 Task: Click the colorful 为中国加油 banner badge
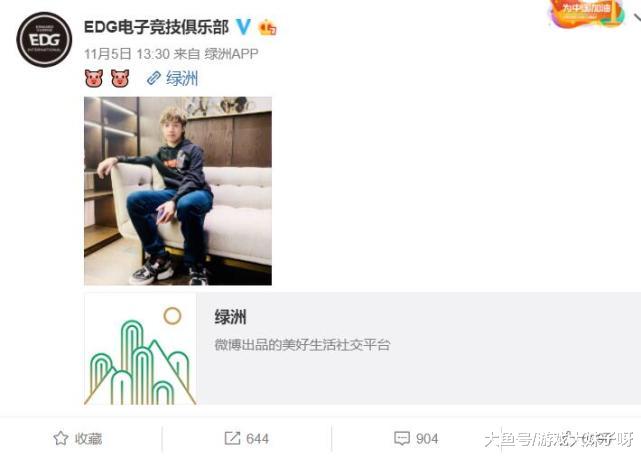tap(587, 13)
